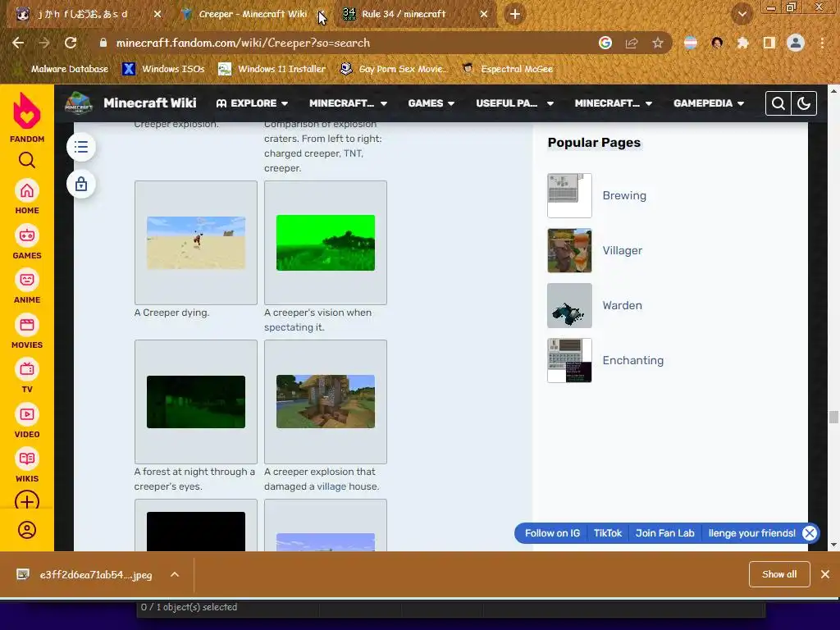Toggle the browser side panel icon
The image size is (840, 630).
pyautogui.click(x=769, y=43)
